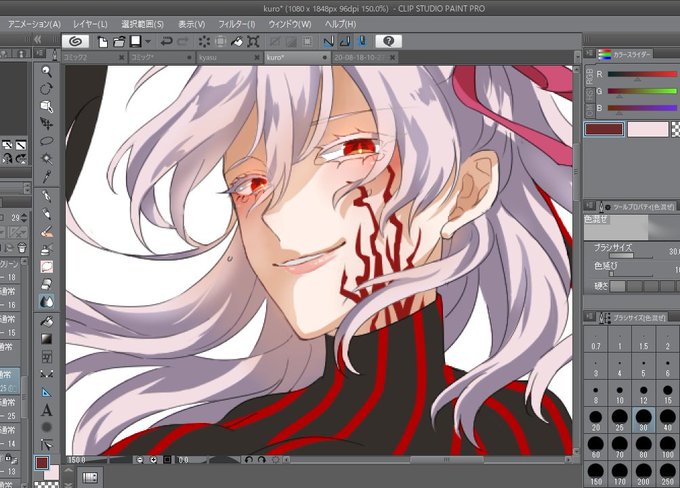This screenshot has width=680, height=488.
Task: Select the Correct line tool
Action: [46, 445]
